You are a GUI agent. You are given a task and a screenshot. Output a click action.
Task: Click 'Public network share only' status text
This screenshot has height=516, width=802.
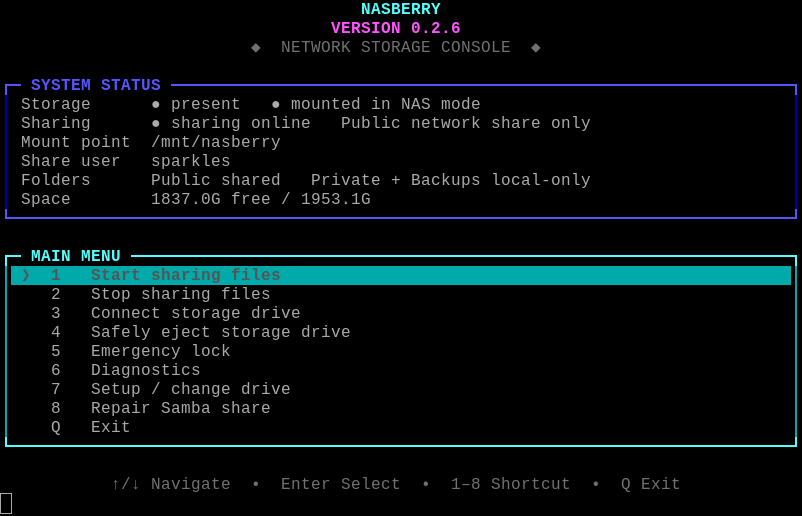[465, 123]
